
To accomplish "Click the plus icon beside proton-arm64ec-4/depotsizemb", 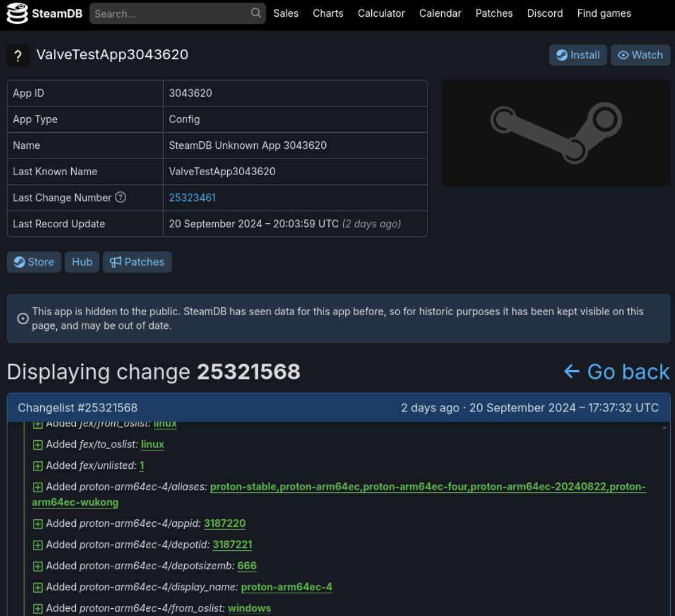I will pyautogui.click(x=38, y=566).
